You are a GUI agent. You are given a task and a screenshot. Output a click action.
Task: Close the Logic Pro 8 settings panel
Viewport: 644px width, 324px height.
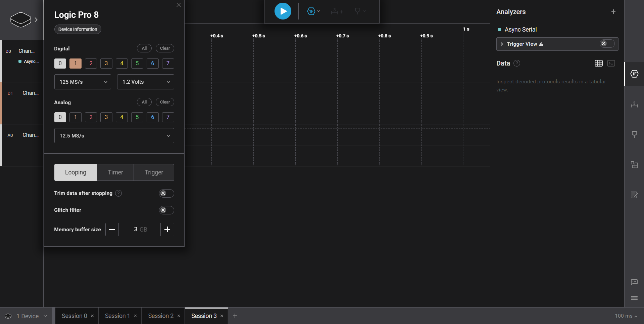click(179, 5)
